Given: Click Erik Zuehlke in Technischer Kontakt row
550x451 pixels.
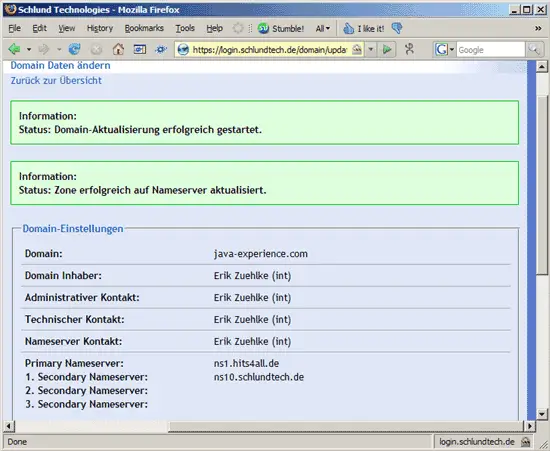Looking at the screenshot, I should click(252, 319).
